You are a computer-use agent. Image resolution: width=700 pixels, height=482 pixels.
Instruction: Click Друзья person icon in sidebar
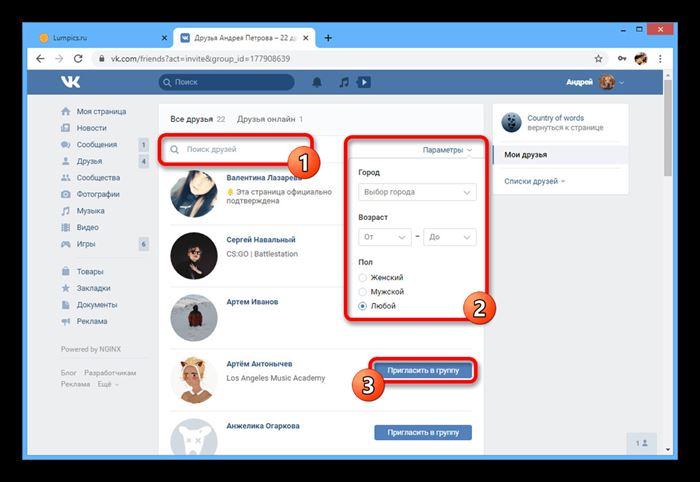[66, 161]
